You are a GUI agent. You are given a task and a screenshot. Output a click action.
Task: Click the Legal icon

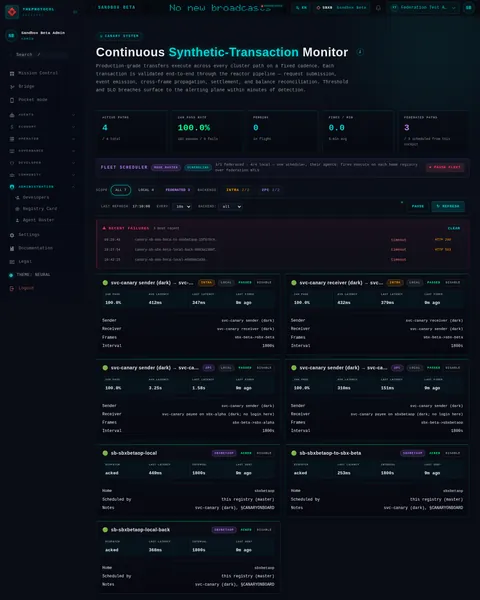[x=12, y=262]
